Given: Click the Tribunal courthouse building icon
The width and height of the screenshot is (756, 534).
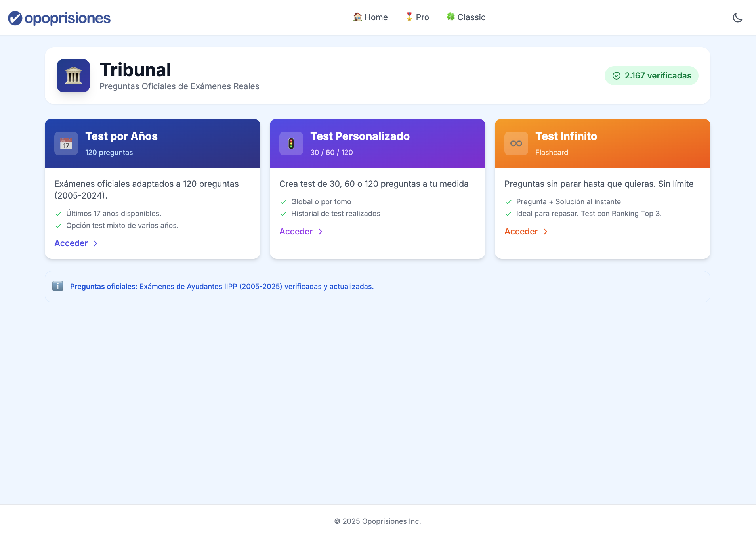Looking at the screenshot, I should point(73,76).
